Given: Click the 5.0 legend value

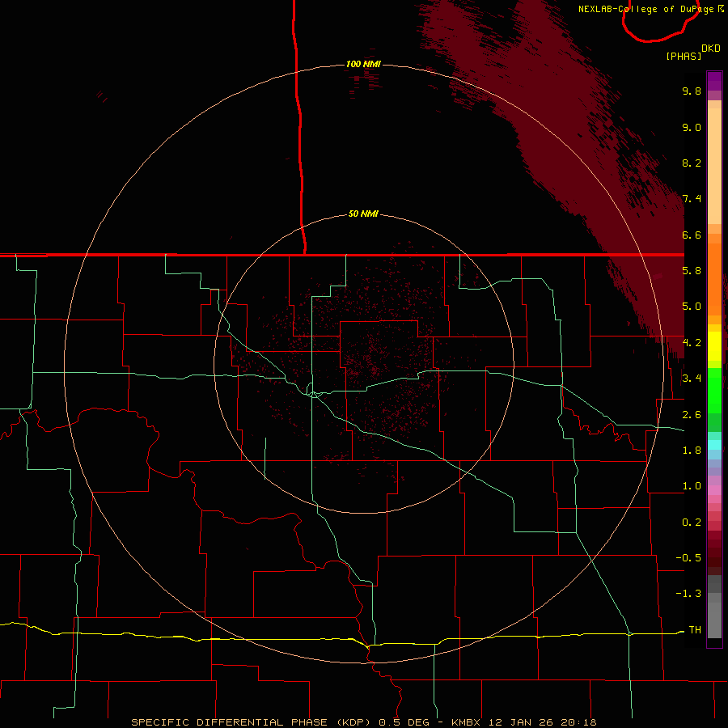Looking at the screenshot, I should pos(692,307).
